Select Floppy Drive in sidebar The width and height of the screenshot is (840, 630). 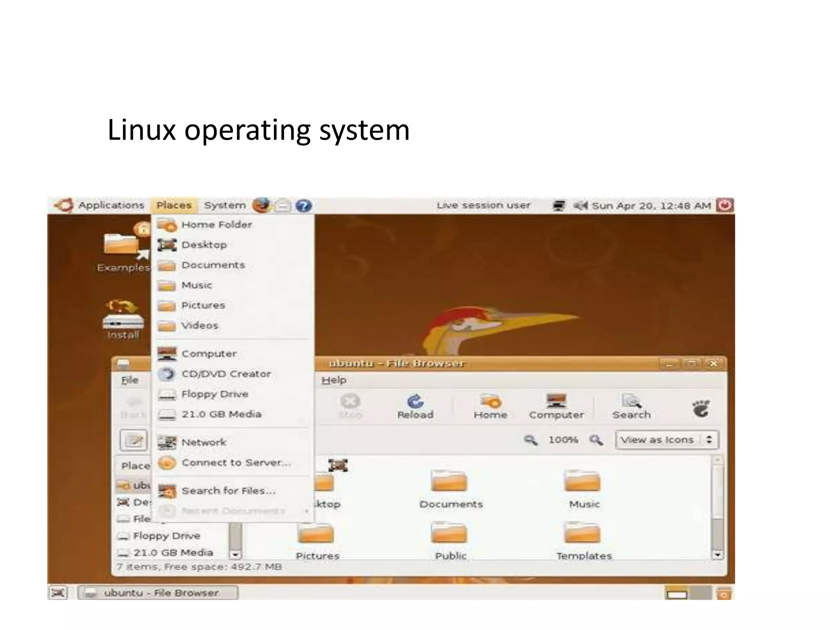click(167, 536)
